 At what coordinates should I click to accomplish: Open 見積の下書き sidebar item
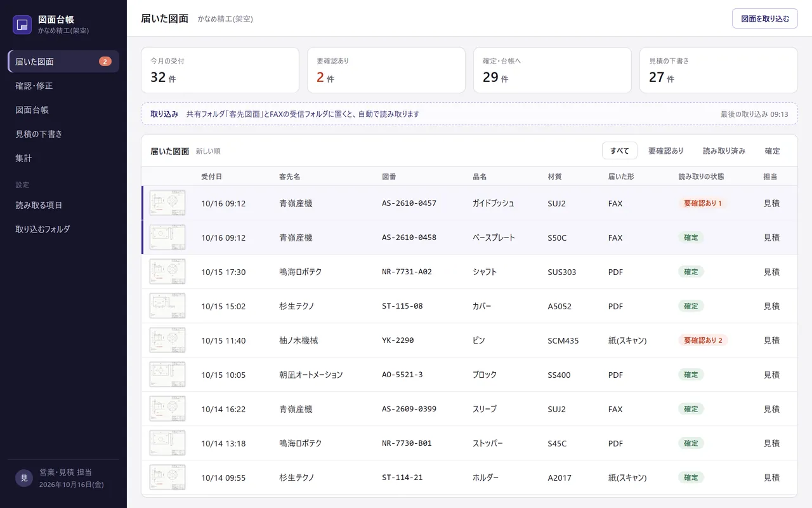(63, 134)
